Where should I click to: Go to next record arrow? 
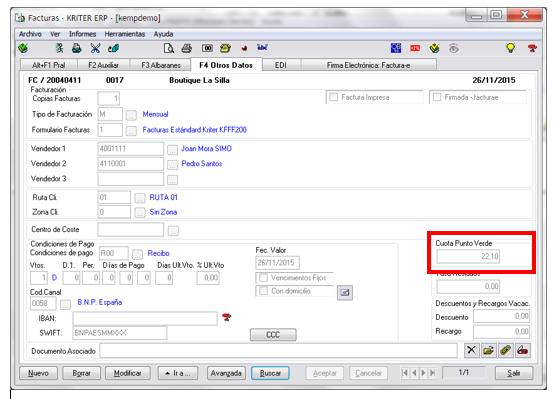pos(423,373)
